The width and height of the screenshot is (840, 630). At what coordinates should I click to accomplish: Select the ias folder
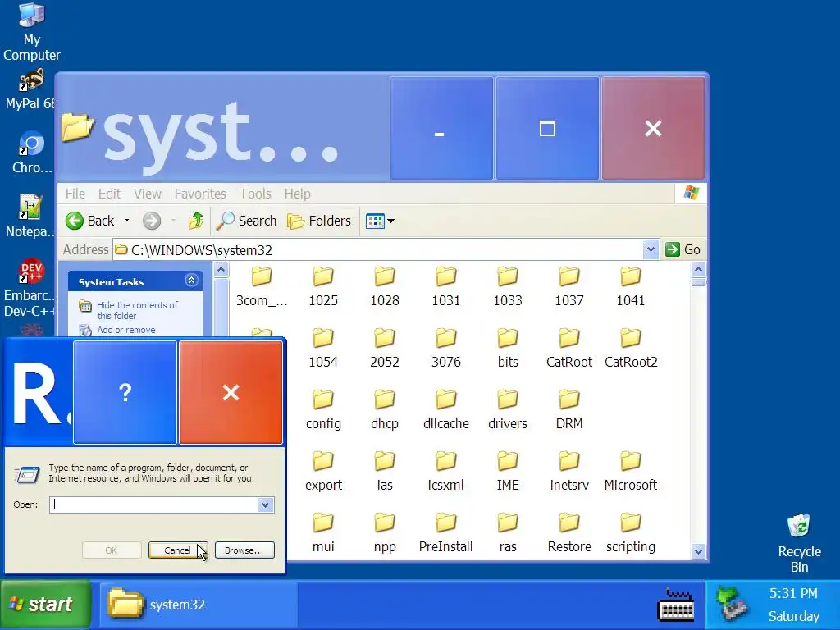385,472
